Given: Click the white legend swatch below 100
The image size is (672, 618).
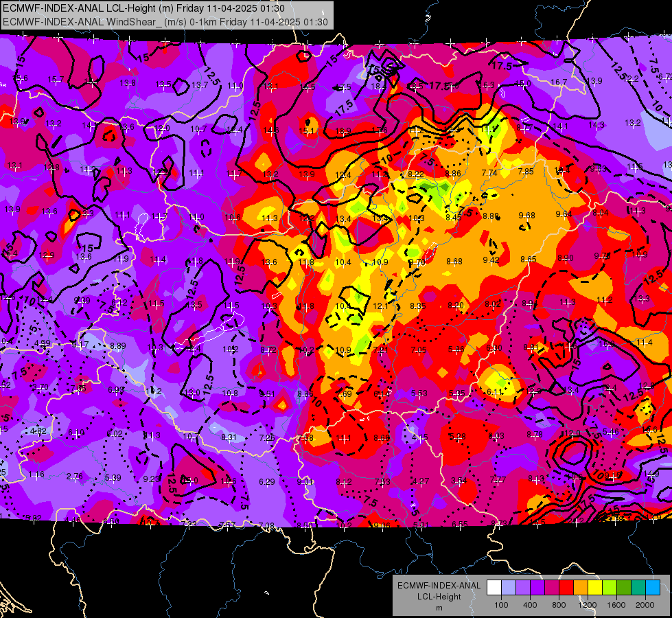Looking at the screenshot, I should pos(494,587).
